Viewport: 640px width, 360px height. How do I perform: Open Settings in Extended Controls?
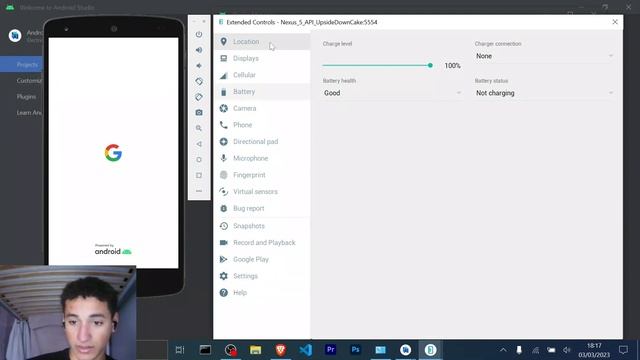point(262,276)
